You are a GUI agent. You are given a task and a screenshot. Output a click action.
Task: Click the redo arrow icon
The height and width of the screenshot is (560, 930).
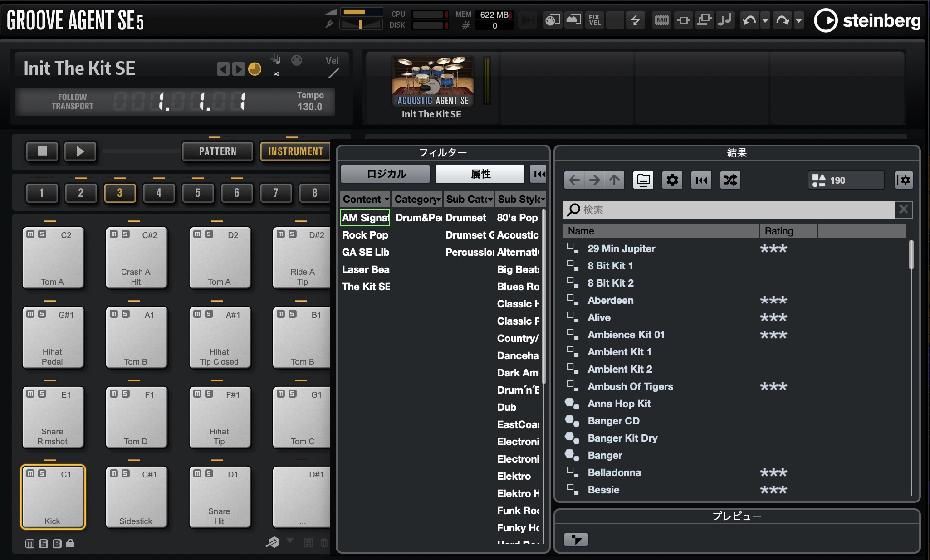783,20
